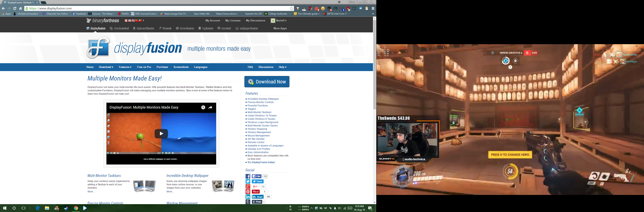This screenshot has height=212, width=644.
Task: Bookmark this page with the star icon
Action: coord(291,8)
